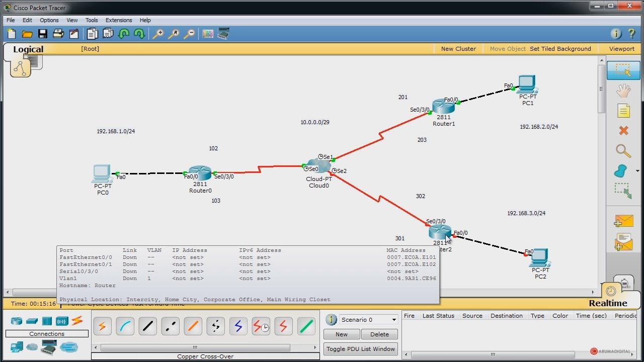Select the Draw Polygon shape tool
The width and height of the screenshot is (644, 362).
621,171
